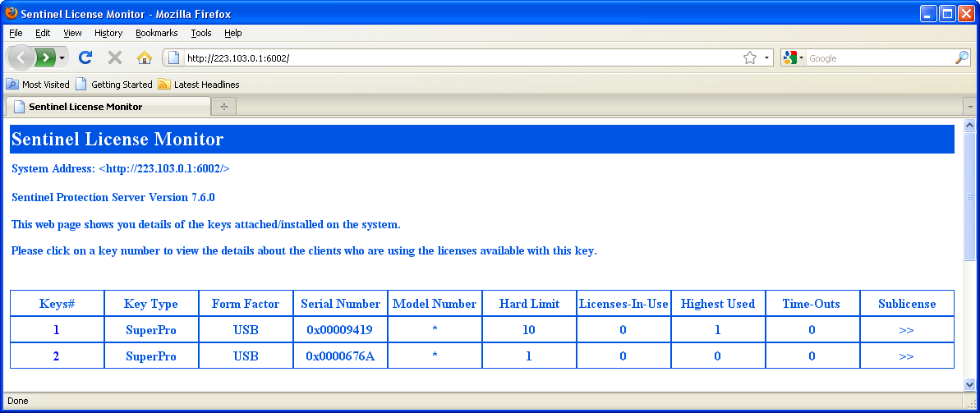
Task: Open the address bar history dropdown arrow
Action: pyautogui.click(x=767, y=58)
